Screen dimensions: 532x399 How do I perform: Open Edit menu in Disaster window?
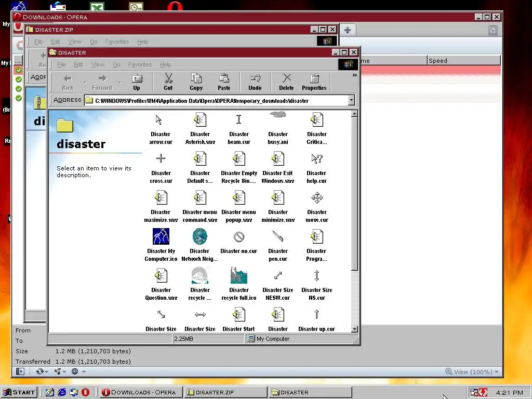[78, 64]
